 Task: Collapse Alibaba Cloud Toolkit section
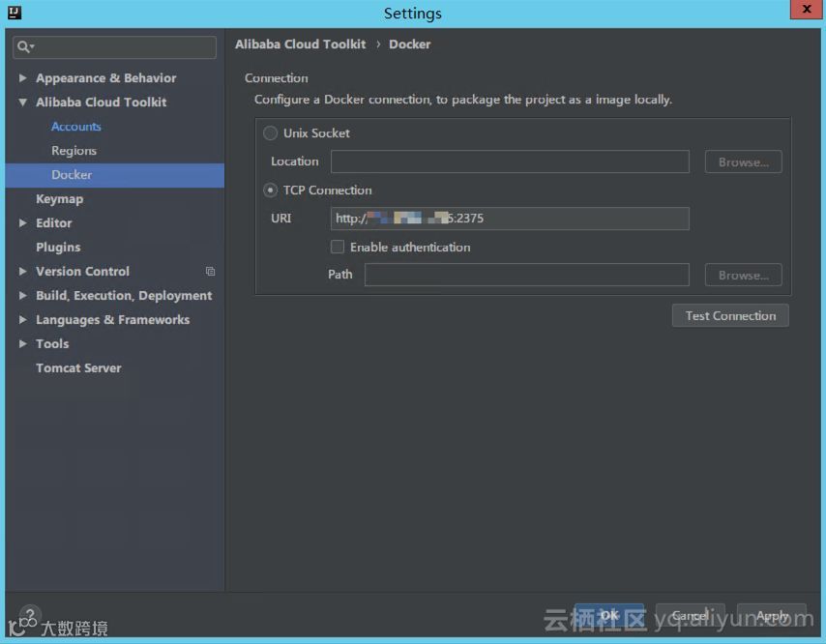[22, 102]
